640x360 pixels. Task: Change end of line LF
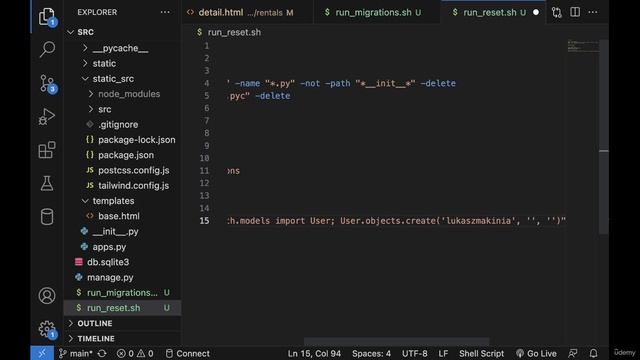pyautogui.click(x=443, y=353)
